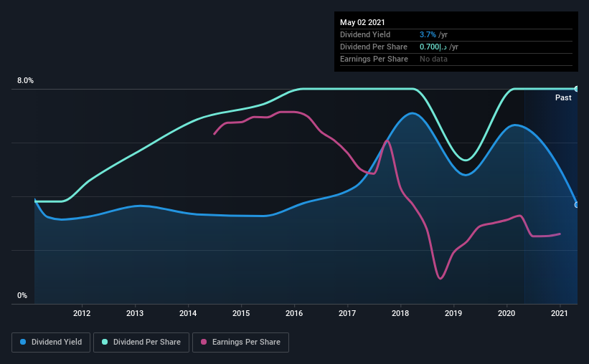Click the blue end marker on Dividend Yield line
The width and height of the screenshot is (589, 364).
click(576, 205)
